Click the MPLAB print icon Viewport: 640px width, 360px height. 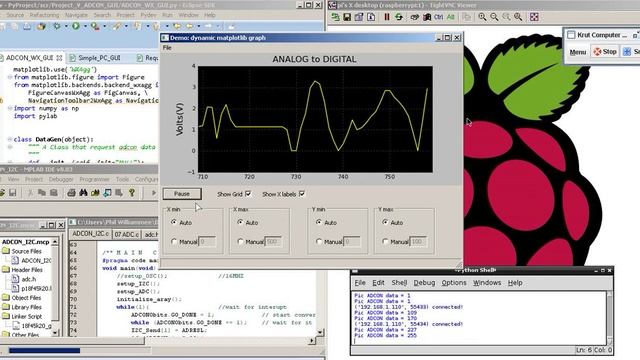72,193
